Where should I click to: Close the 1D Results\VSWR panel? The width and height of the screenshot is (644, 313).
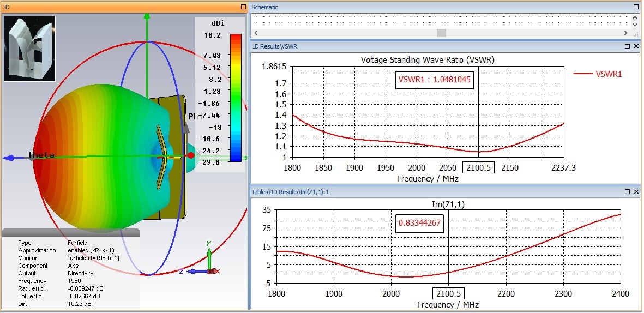[636, 46]
